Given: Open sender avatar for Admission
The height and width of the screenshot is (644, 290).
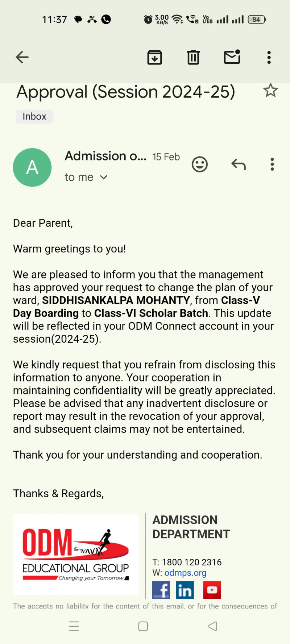Looking at the screenshot, I should pos(32,167).
